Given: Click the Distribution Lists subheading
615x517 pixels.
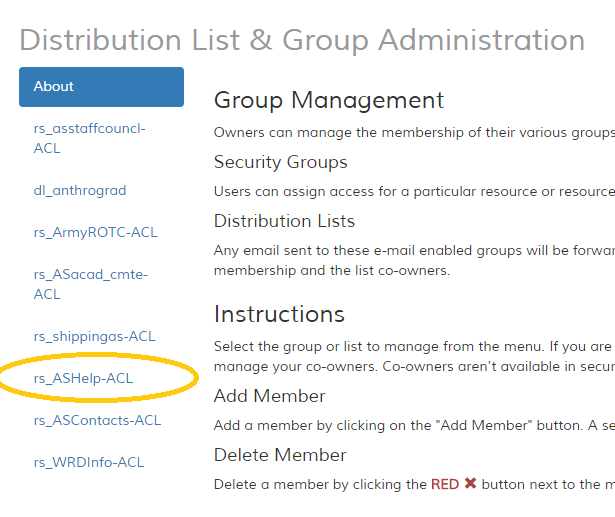Looking at the screenshot, I should tap(284, 221).
